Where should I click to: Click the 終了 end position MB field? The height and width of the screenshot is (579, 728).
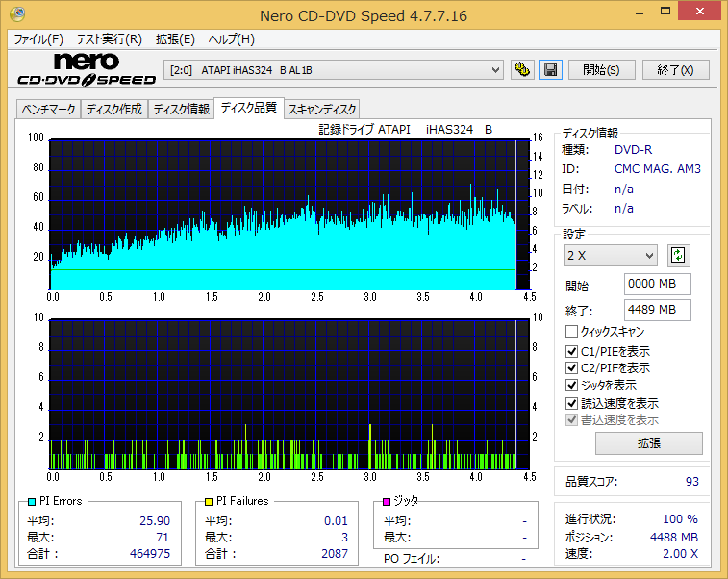coord(657,310)
